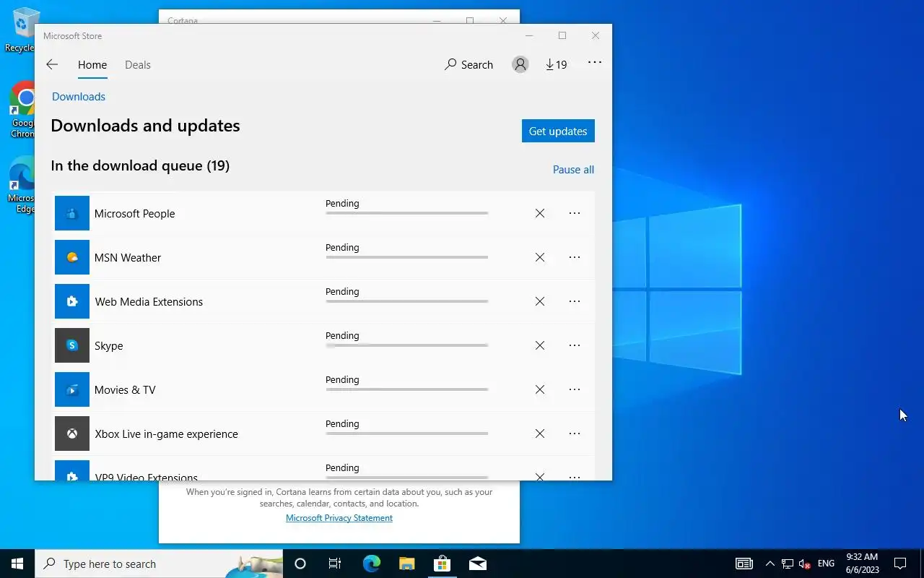Viewport: 924px width, 578px height.
Task: Open File Explorer from the taskbar
Action: [407, 564]
